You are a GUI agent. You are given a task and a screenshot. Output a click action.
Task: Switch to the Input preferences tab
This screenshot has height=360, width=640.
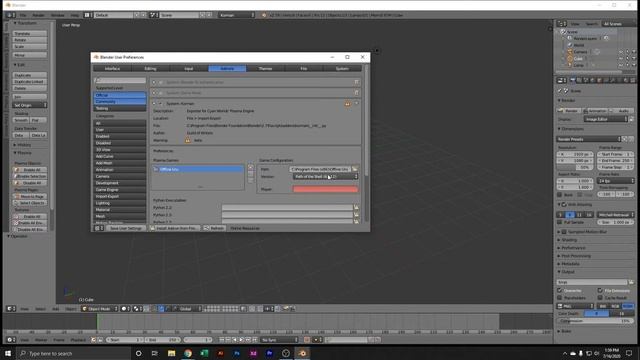click(189, 69)
